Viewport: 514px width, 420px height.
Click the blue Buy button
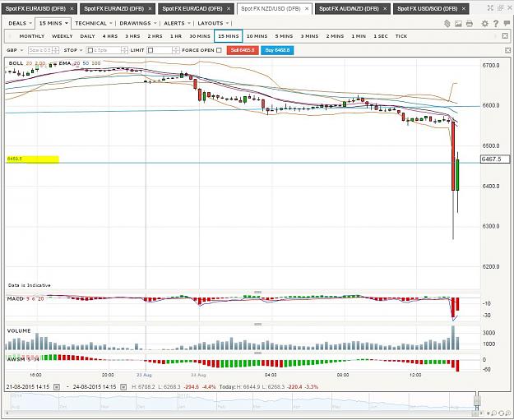[x=277, y=50]
